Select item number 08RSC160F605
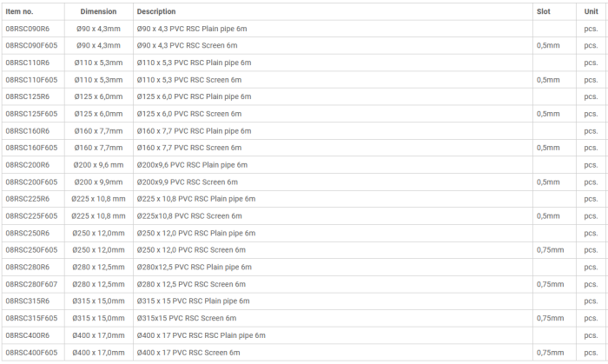608x364 pixels. click(x=32, y=148)
